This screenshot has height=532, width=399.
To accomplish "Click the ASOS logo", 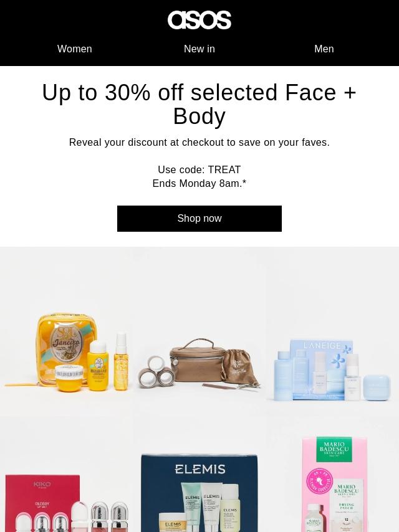I will (x=199, y=20).
